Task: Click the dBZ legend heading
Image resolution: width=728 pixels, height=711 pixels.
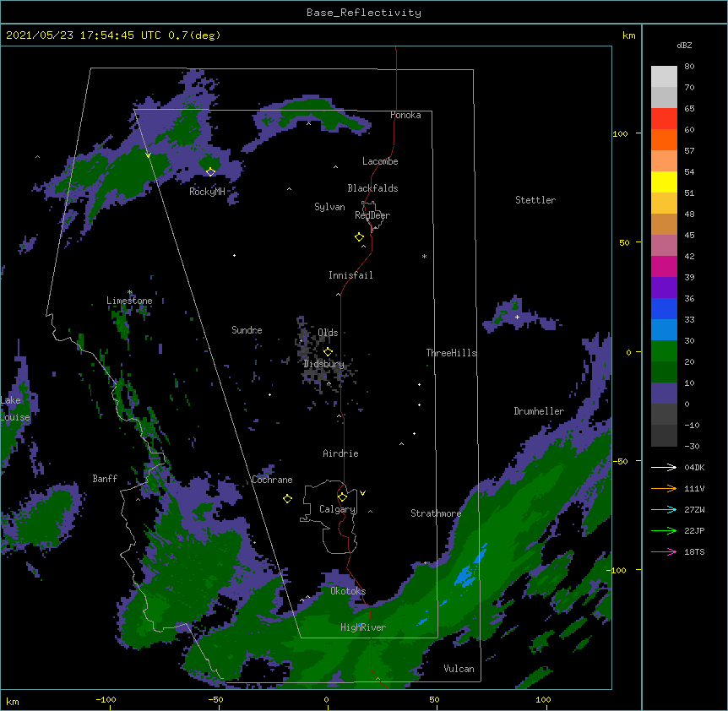Action: tap(684, 46)
